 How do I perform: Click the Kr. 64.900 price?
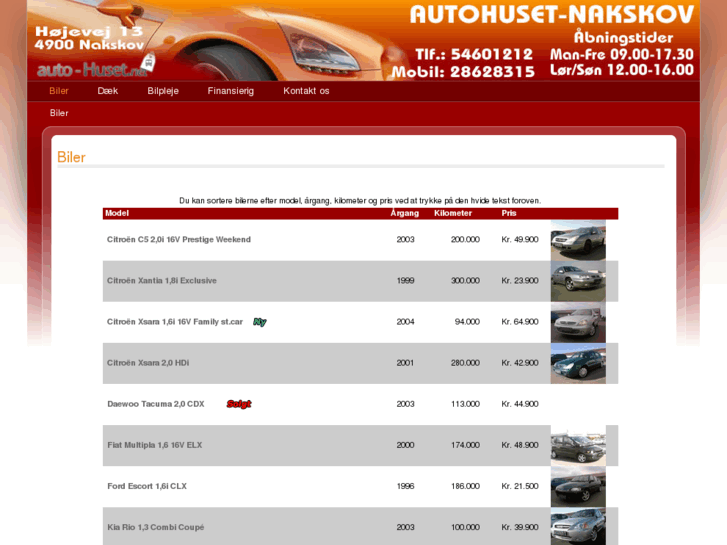pyautogui.click(x=520, y=322)
